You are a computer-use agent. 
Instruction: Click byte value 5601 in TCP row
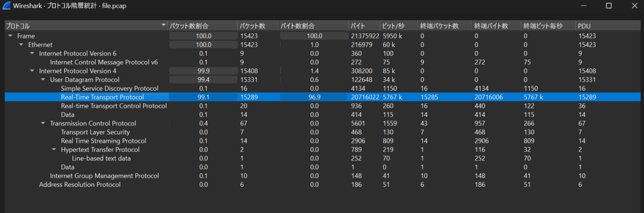click(357, 123)
